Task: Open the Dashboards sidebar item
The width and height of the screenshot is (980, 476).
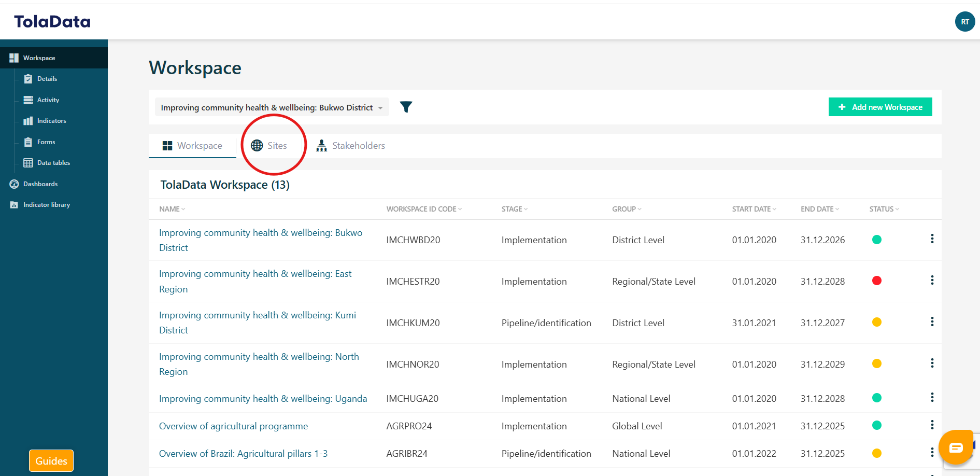Action: tap(40, 184)
